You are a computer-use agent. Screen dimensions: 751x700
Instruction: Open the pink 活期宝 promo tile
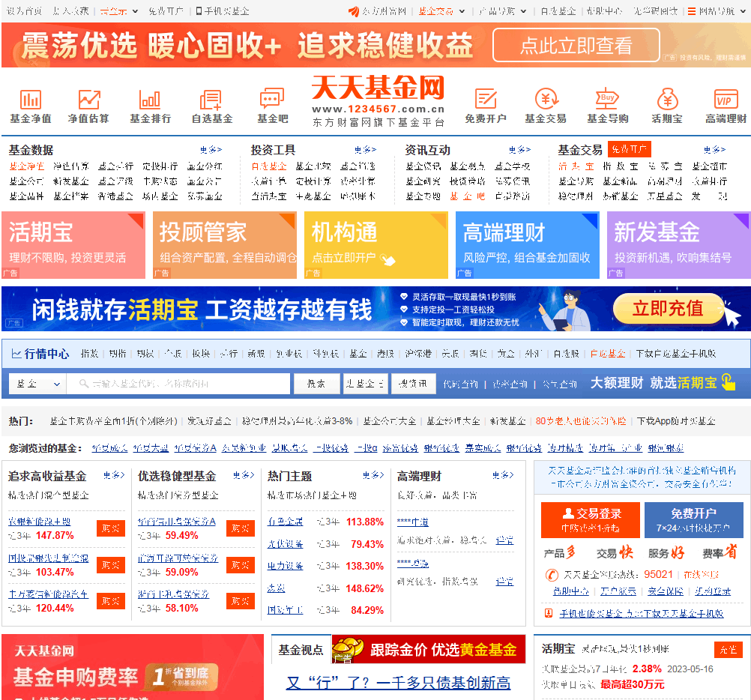pyautogui.click(x=73, y=244)
